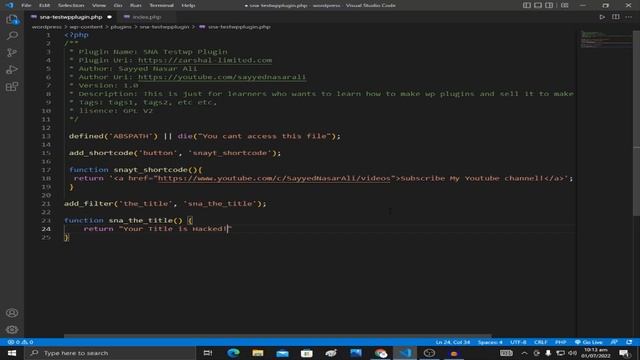Viewport: 640px width, 360px height.
Task: Open Task View from the taskbar
Action: (208, 353)
